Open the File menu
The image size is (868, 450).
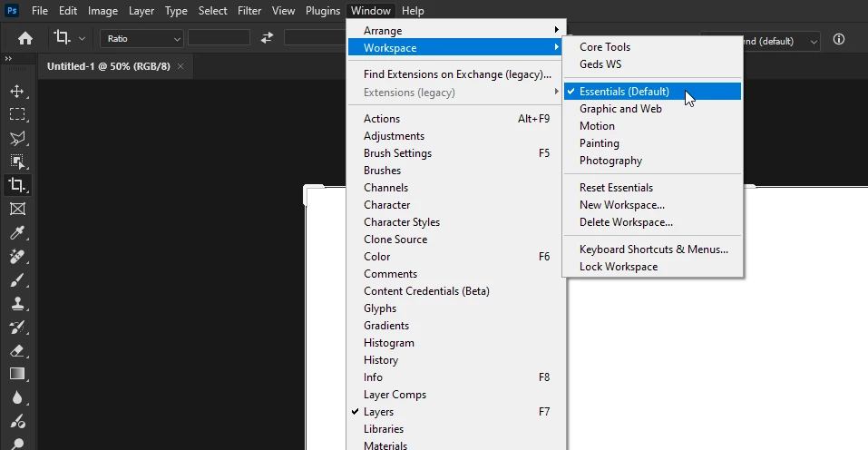[40, 11]
